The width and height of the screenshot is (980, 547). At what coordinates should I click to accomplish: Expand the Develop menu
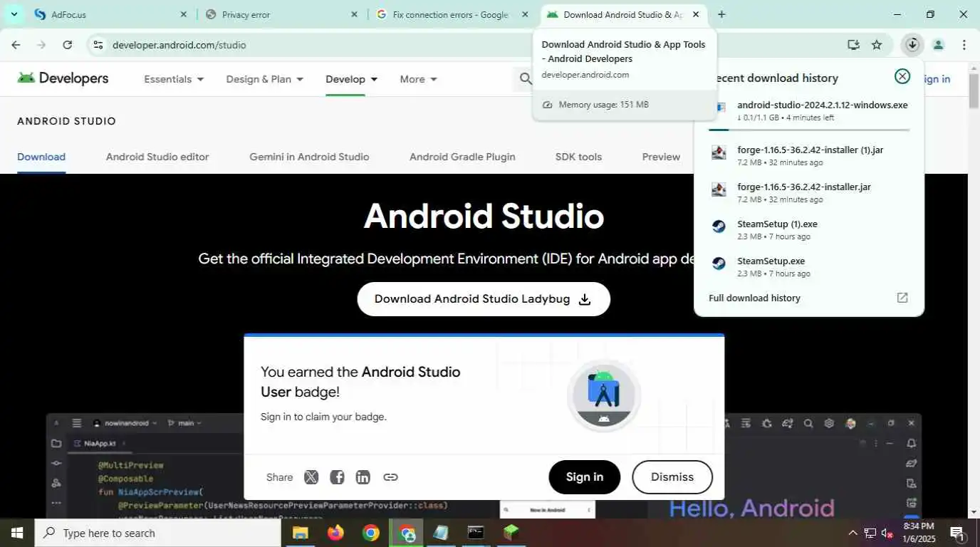[x=352, y=79]
